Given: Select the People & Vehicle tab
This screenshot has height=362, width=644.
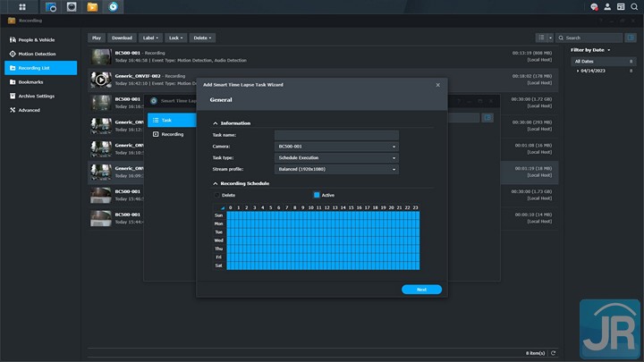Looking at the screenshot, I should coord(38,39).
